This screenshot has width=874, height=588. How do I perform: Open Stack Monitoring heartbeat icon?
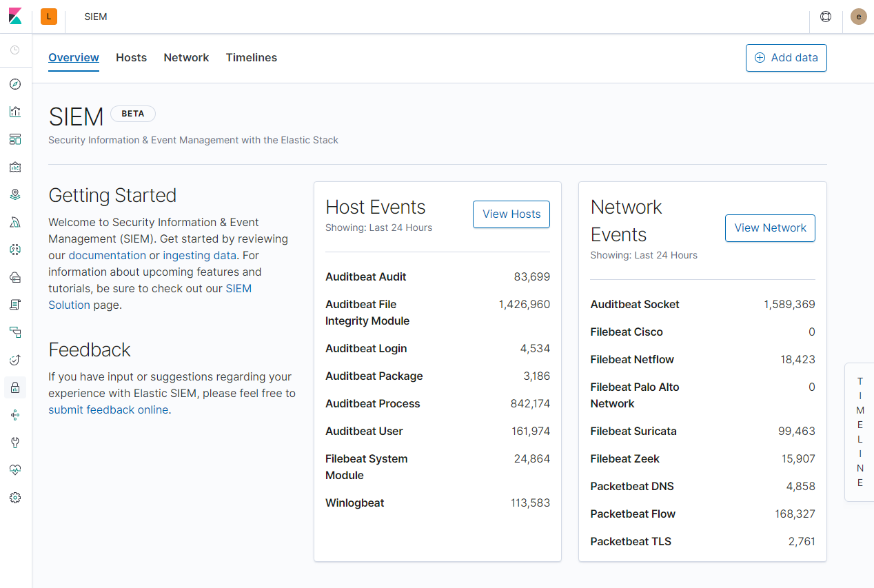click(x=15, y=469)
